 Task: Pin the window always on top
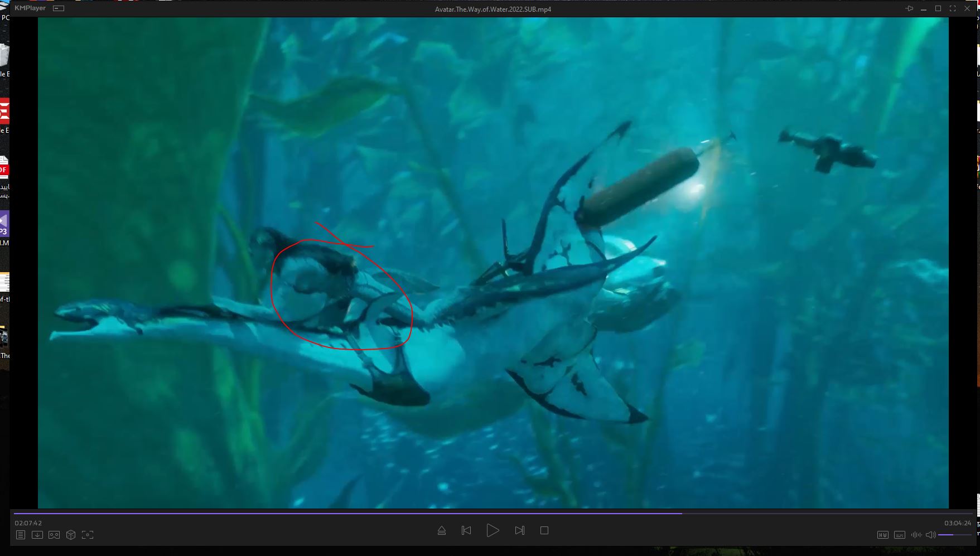909,8
